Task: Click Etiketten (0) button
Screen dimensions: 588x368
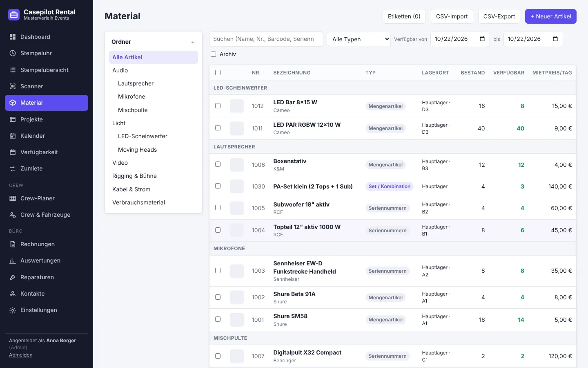Action: click(404, 16)
